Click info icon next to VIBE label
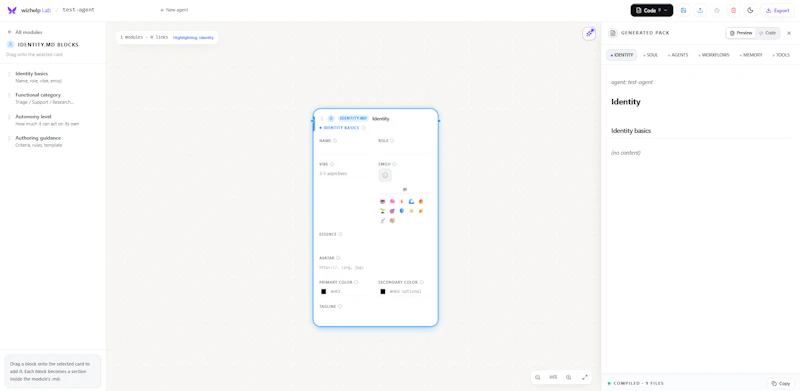800x391 pixels. [x=332, y=164]
